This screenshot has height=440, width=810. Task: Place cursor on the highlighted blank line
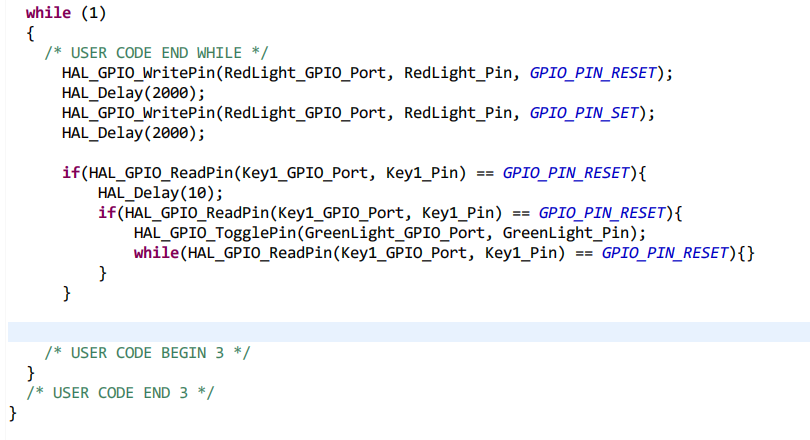(400, 332)
